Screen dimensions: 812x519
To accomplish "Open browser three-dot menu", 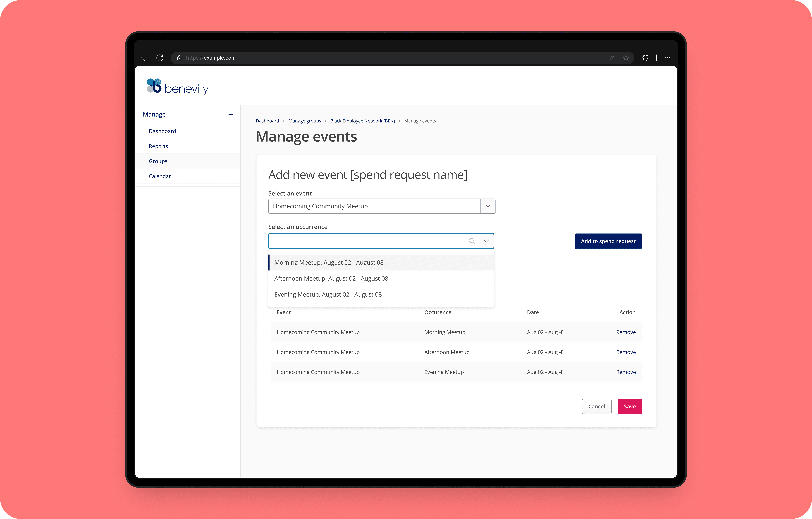I will [x=667, y=58].
